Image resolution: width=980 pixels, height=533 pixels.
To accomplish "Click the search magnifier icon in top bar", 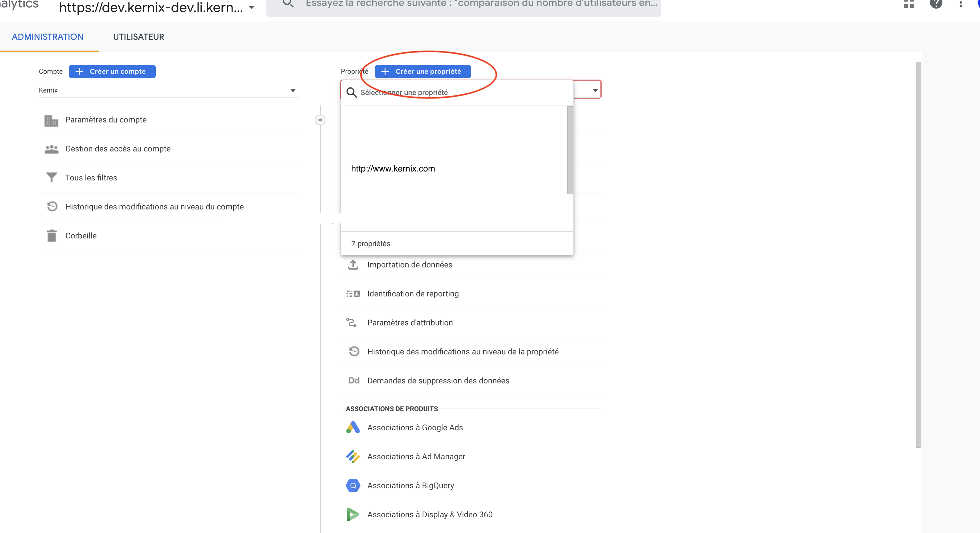I will coord(288,4).
